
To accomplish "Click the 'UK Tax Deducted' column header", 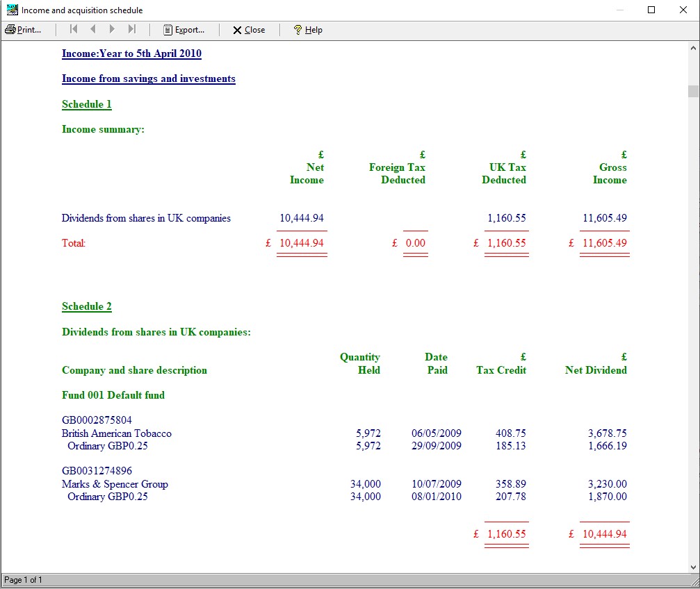I will click(x=504, y=174).
